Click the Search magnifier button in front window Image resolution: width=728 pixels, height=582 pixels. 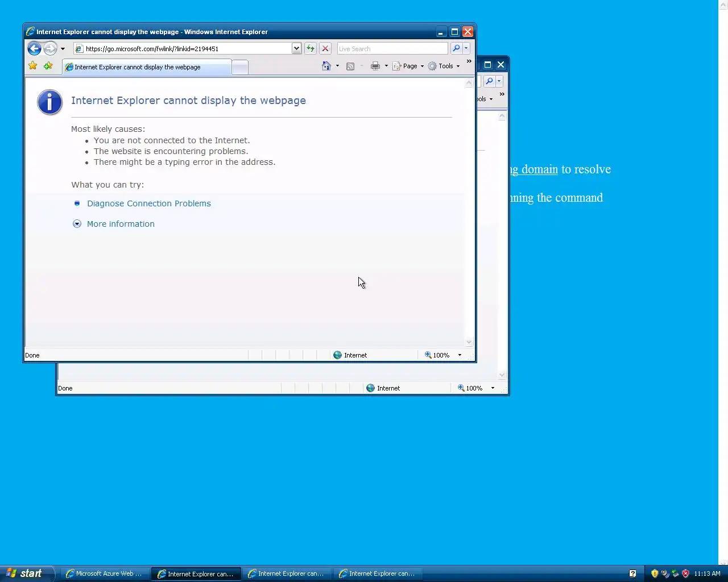pos(456,49)
